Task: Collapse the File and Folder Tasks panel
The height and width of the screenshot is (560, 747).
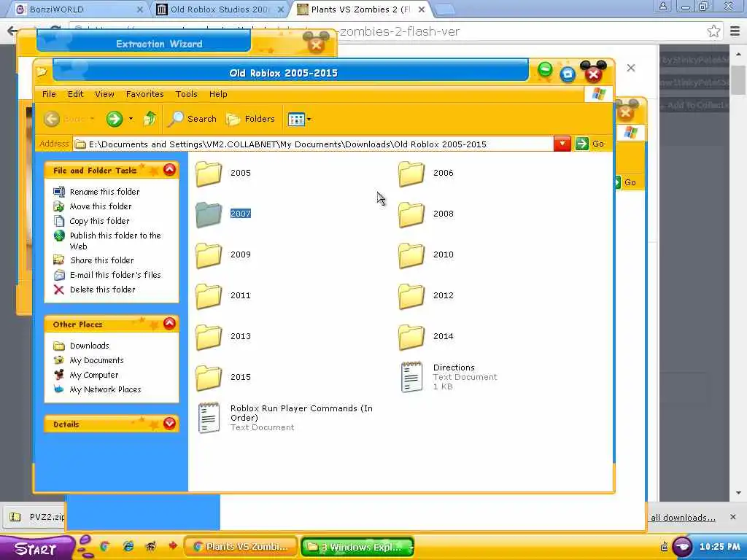Action: [169, 170]
